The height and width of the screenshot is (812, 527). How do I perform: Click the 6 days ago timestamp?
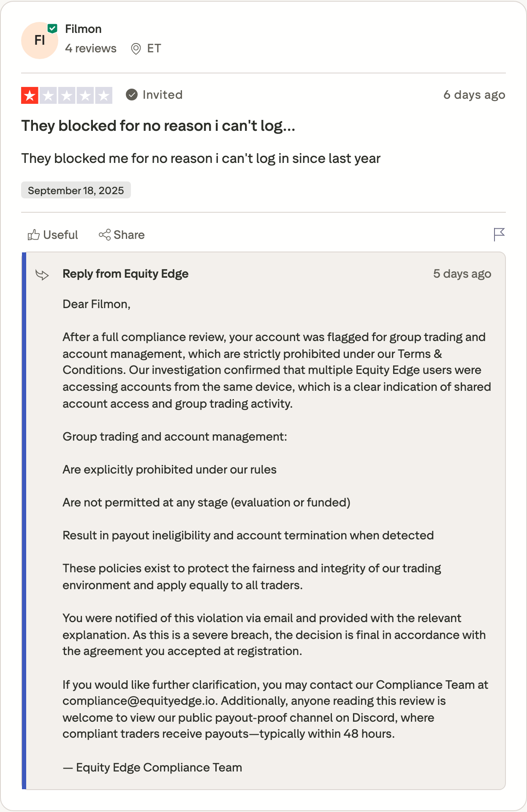coord(474,95)
